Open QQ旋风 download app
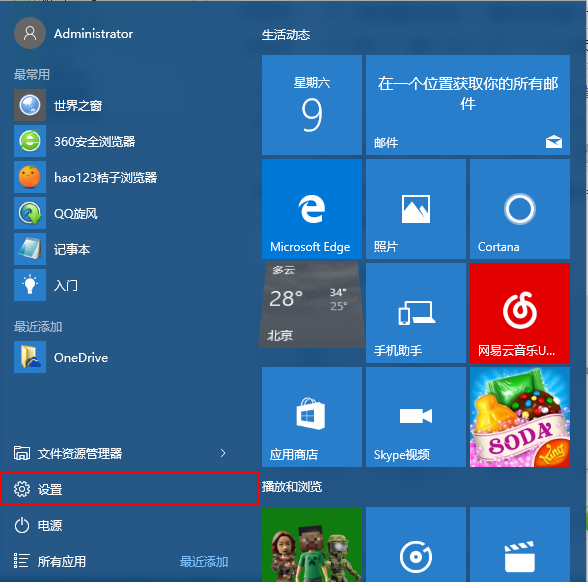This screenshot has width=588, height=582. [56, 213]
